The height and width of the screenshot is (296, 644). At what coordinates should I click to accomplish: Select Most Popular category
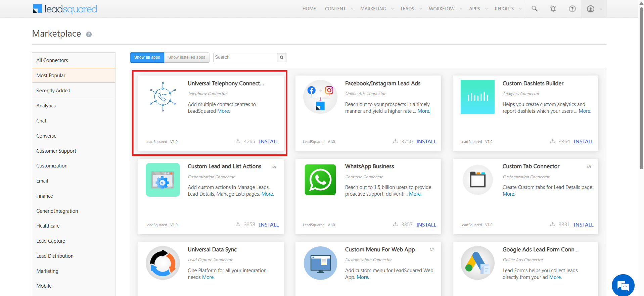(74, 76)
